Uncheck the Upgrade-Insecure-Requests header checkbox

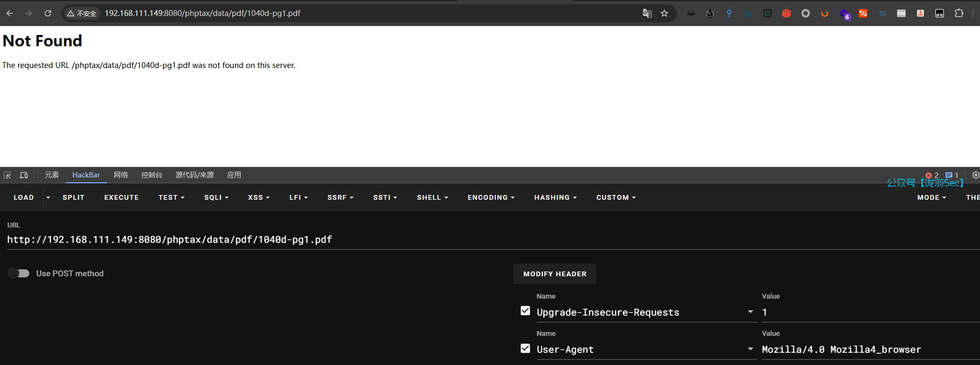pyautogui.click(x=525, y=311)
